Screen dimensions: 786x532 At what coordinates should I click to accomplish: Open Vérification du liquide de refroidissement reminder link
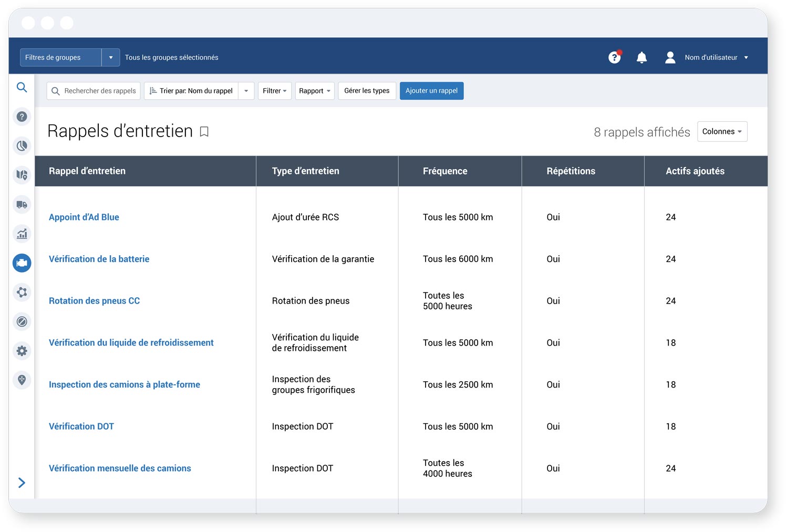pos(131,343)
